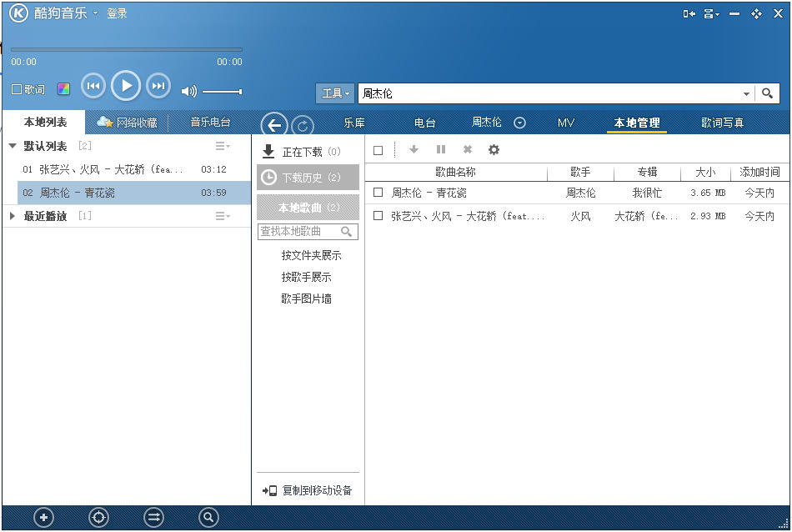This screenshot has height=532, width=792.
Task: Click the album cell 我很忙
Action: [647, 193]
